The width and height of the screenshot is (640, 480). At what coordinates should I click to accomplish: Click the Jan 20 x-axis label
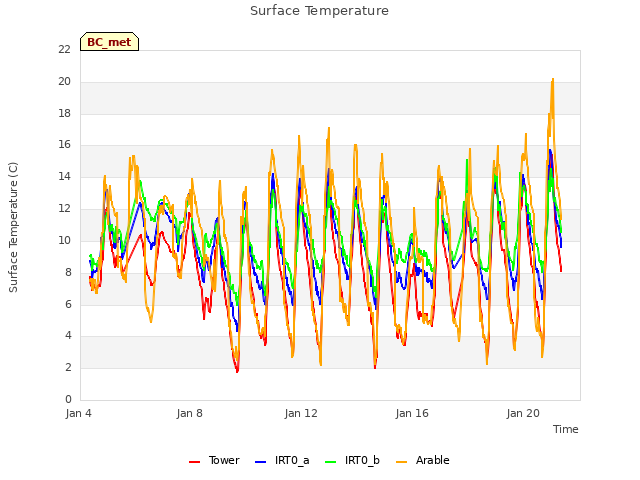(523, 413)
